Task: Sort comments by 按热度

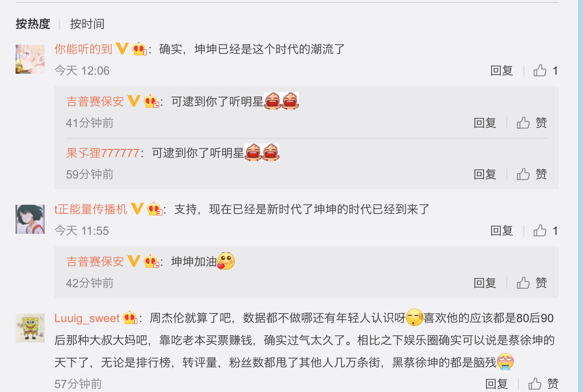Action: coord(33,24)
